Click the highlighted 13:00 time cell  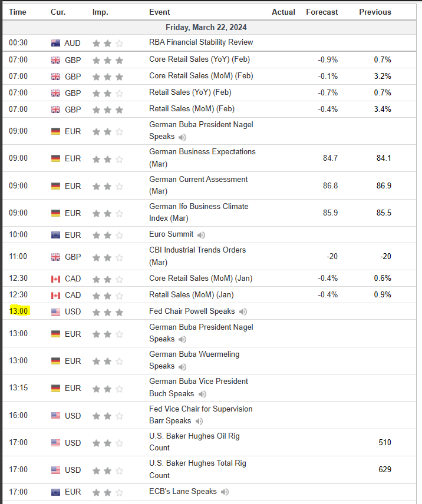(19, 311)
